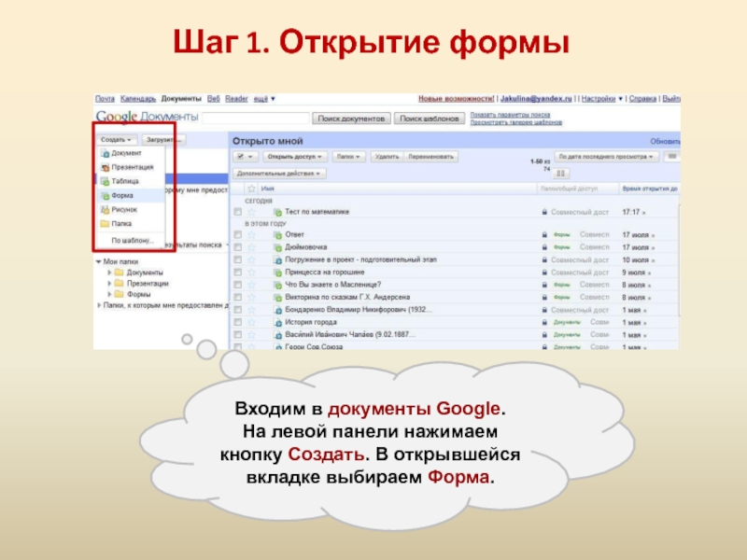Click the Презентации folder icon in tree

120,284
